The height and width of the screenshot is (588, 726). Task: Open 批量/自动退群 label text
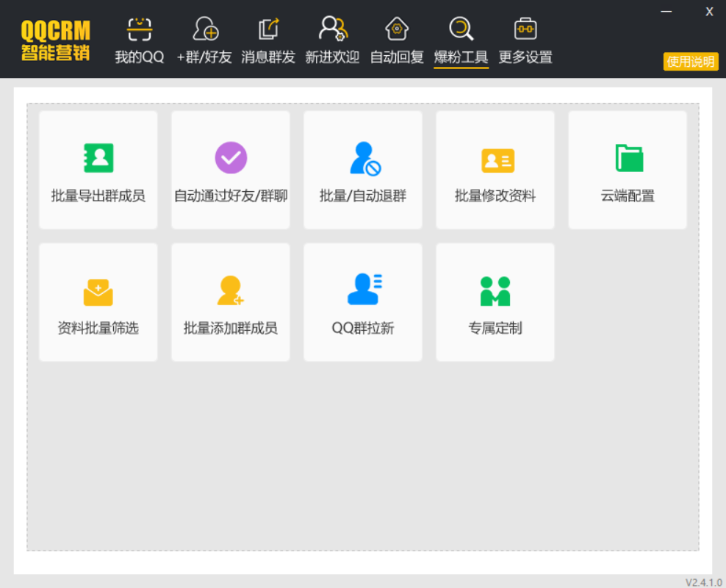click(x=363, y=196)
